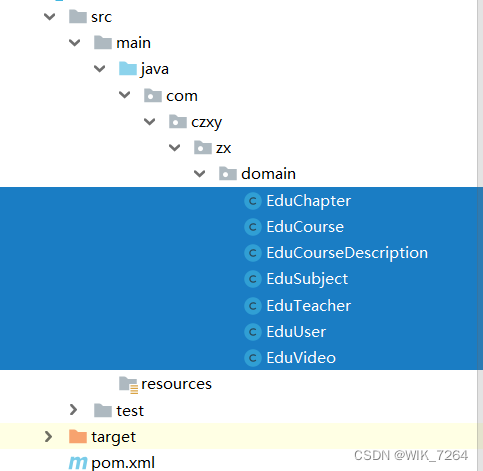Collapse the main folder chevron
This screenshot has height=471, width=483.
coord(75,42)
